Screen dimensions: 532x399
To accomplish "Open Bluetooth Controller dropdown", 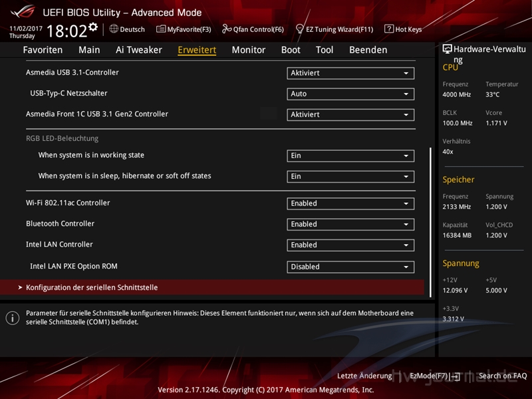I will (350, 224).
